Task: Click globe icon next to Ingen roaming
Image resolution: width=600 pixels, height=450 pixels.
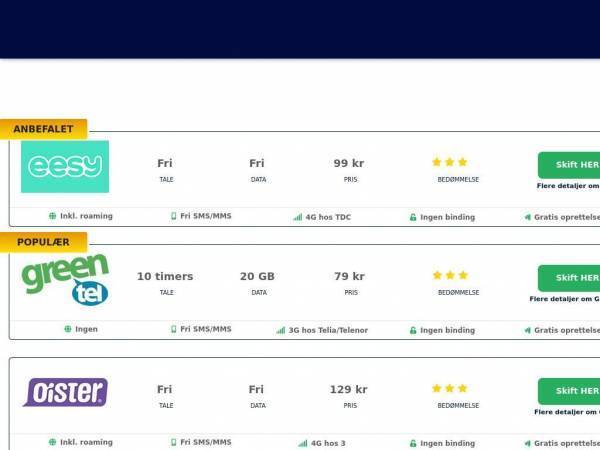Action: point(68,329)
